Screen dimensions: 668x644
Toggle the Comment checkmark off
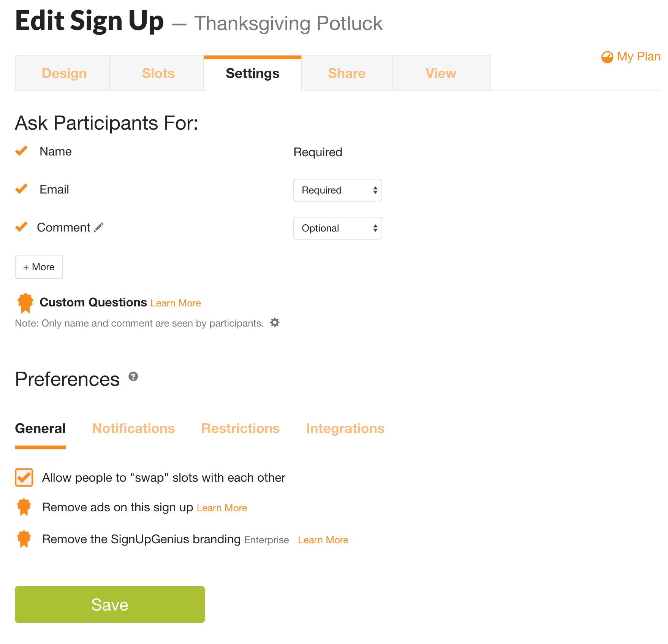tap(21, 227)
